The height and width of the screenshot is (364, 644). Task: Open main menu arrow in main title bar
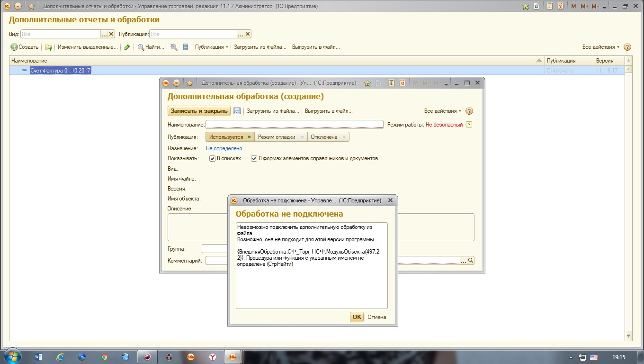(x=18, y=7)
